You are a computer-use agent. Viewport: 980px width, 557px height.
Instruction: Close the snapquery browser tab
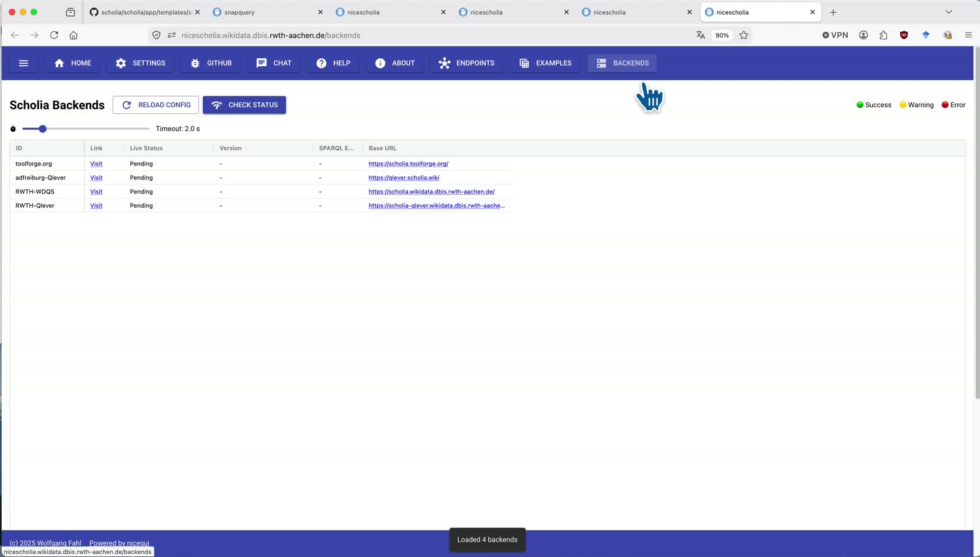tap(320, 12)
